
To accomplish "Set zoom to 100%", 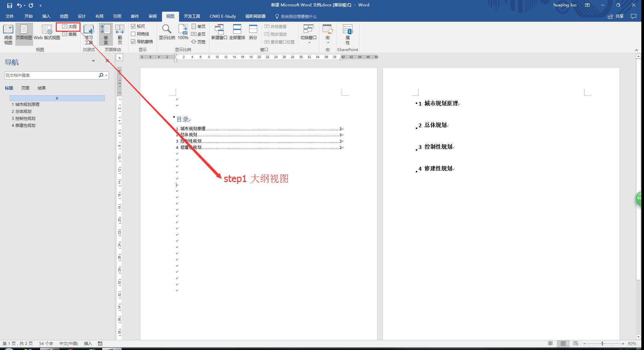I will coord(183,32).
